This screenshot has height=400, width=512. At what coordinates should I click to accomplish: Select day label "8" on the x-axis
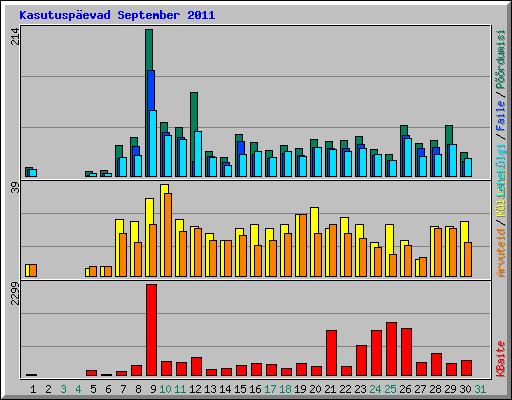[x=138, y=389]
